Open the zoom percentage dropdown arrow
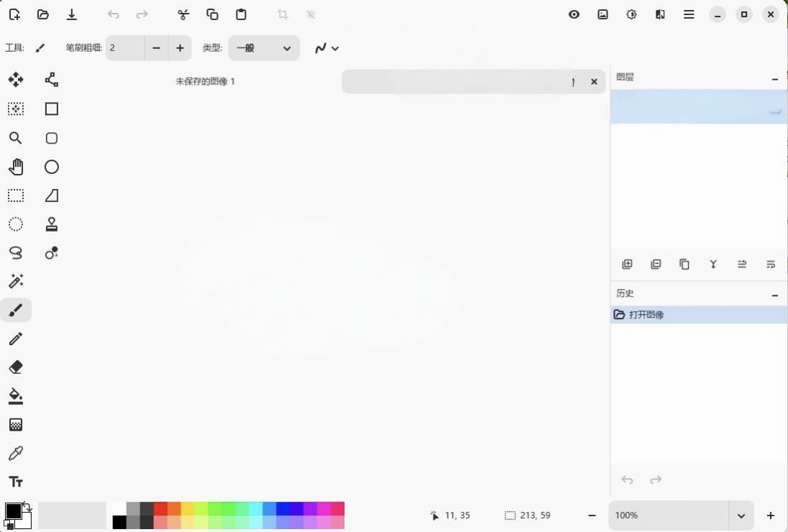 tap(741, 515)
